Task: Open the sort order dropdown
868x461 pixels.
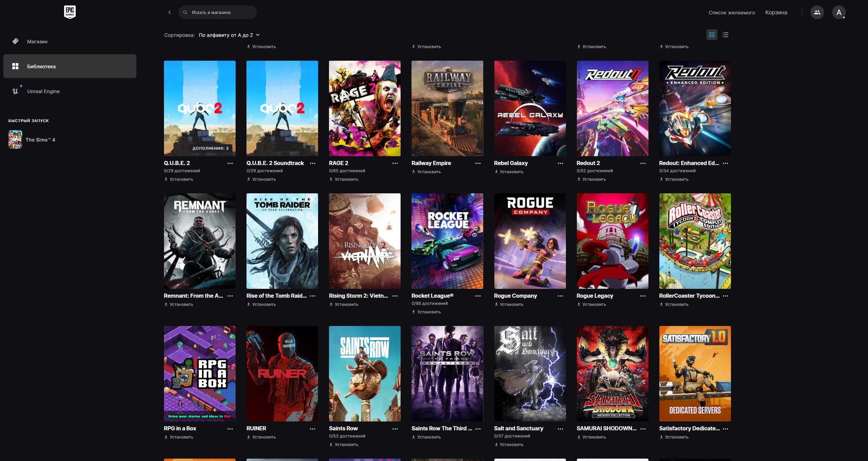Action: 229,35
